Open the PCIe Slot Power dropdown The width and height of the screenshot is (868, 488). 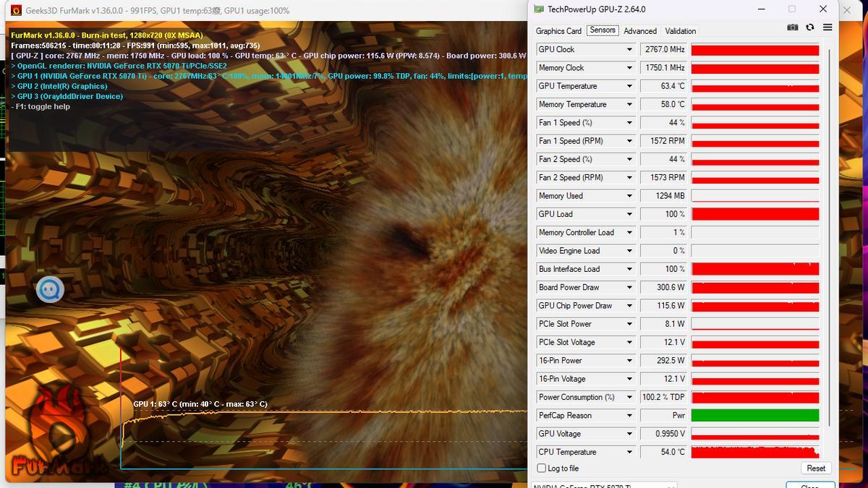[x=629, y=325]
